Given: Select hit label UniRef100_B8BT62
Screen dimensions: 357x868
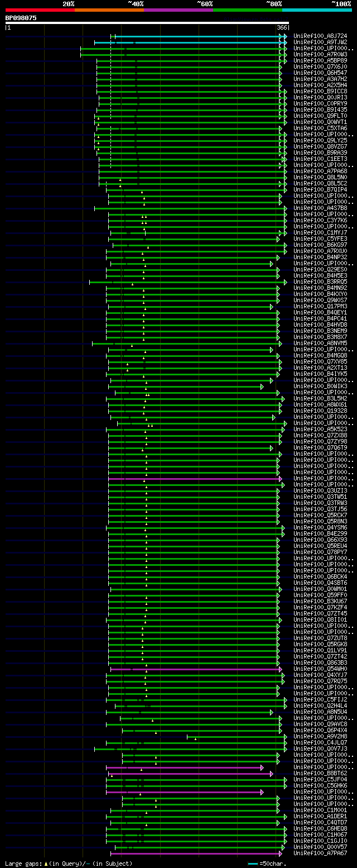Looking at the screenshot, I should pos(320,774).
